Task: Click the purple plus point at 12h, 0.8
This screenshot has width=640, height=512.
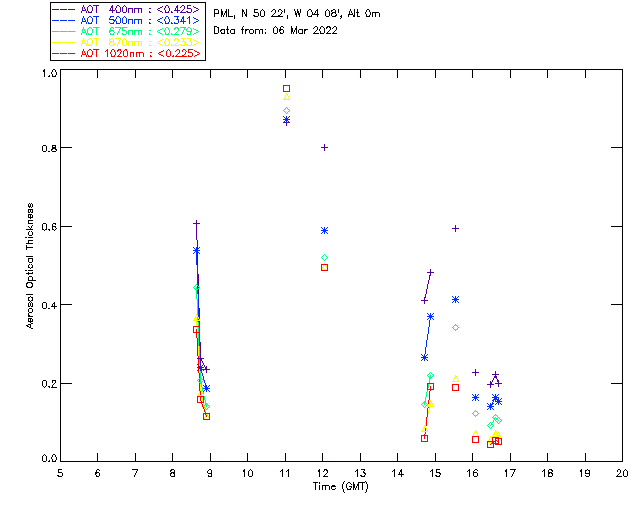Action: [324, 147]
